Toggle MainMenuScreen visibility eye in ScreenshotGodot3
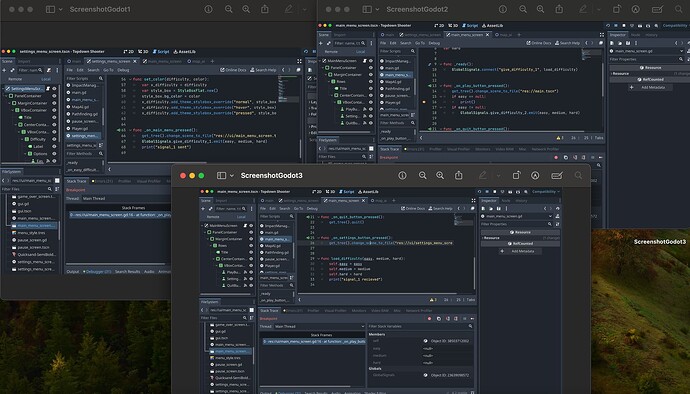Viewport: 690px width, 394px height. tap(251, 225)
